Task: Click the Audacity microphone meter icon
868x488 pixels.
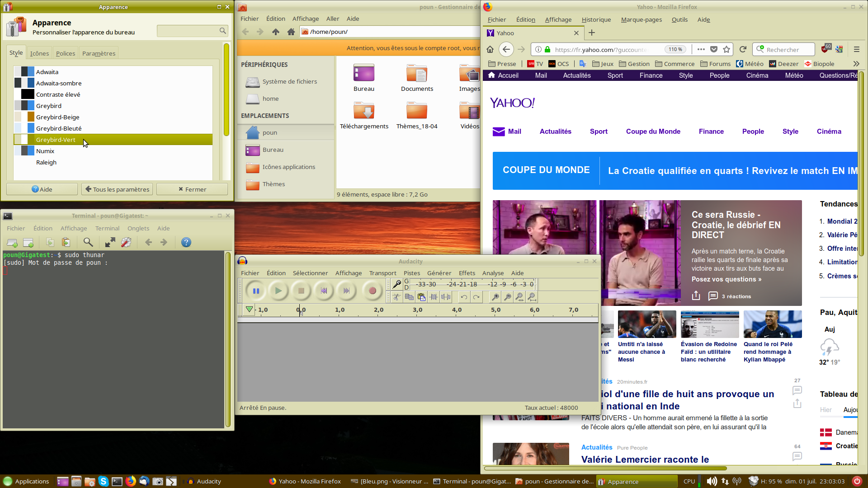Action: [396, 284]
